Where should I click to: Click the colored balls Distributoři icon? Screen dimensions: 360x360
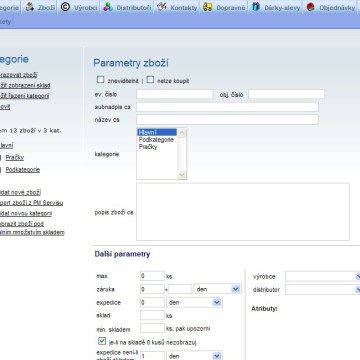point(108,7)
